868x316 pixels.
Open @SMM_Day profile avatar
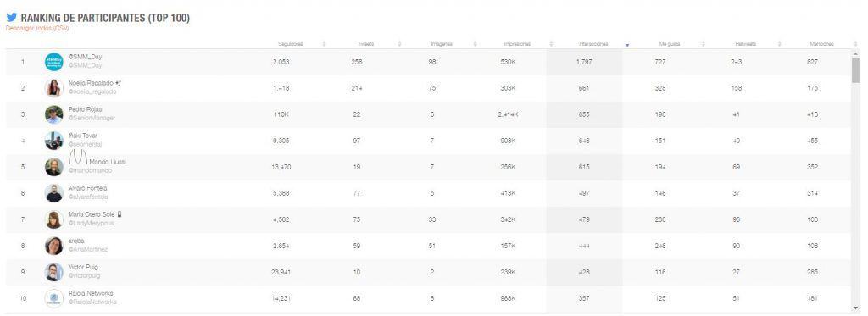(x=53, y=62)
